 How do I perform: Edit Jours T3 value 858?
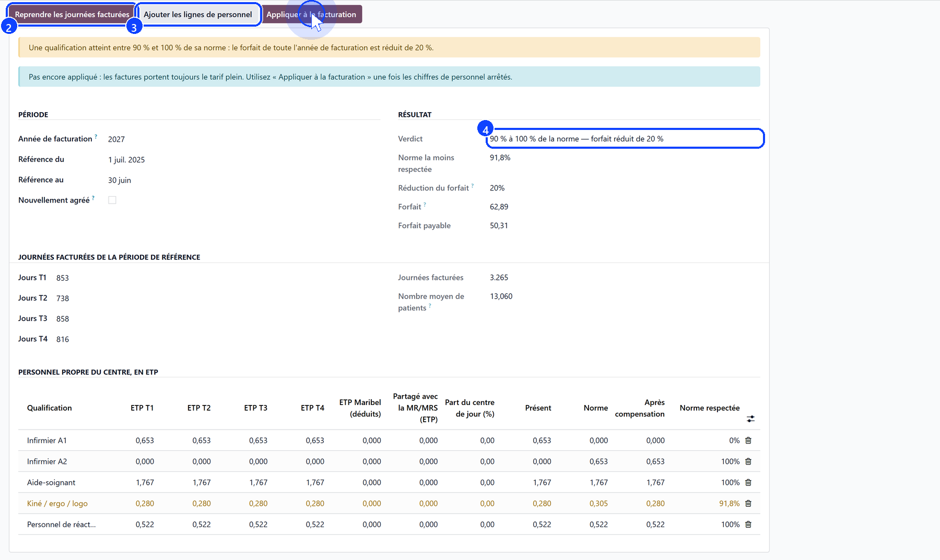[63, 319]
